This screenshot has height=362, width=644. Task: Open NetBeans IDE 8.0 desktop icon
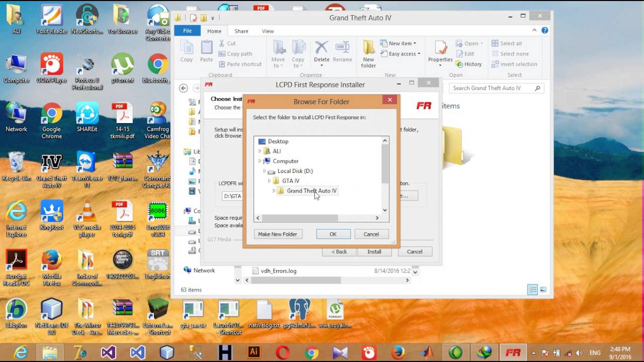click(52, 317)
